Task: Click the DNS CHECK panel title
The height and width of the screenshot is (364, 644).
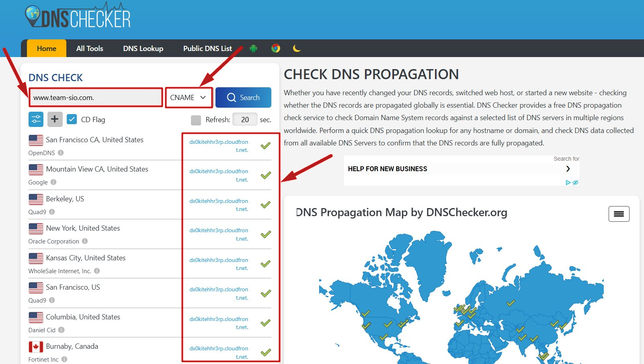Action: pos(56,78)
